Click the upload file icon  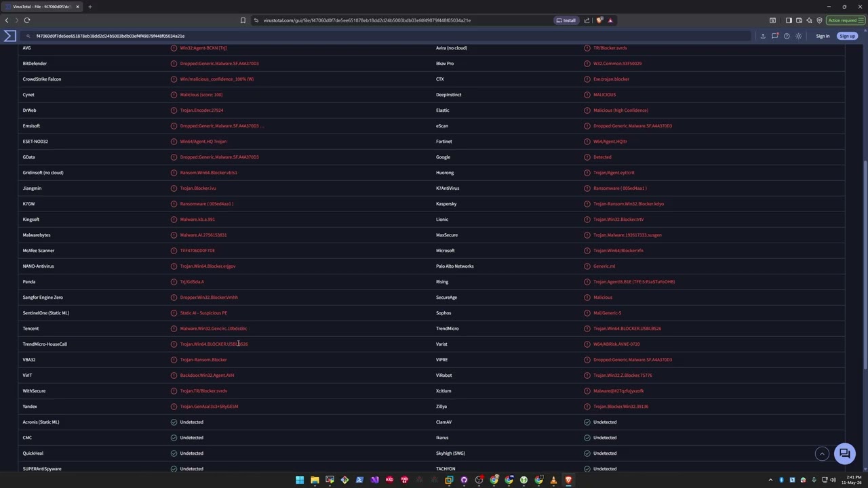coord(763,36)
